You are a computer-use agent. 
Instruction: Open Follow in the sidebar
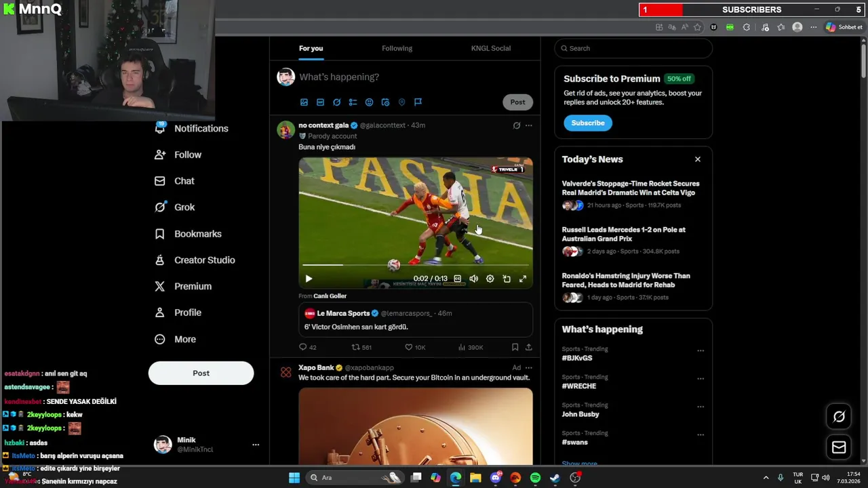tap(178, 155)
